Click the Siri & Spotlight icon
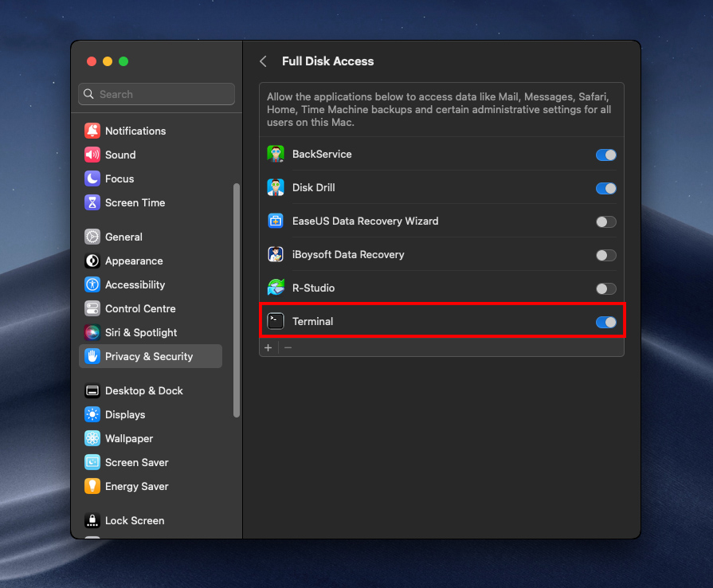713x588 pixels. coord(92,332)
